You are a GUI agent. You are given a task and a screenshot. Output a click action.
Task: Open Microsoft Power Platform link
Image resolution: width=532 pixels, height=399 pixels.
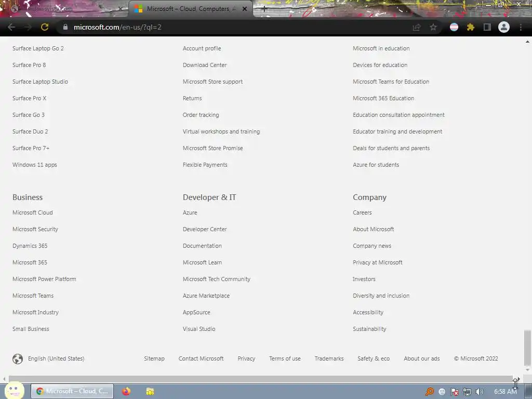click(x=45, y=279)
